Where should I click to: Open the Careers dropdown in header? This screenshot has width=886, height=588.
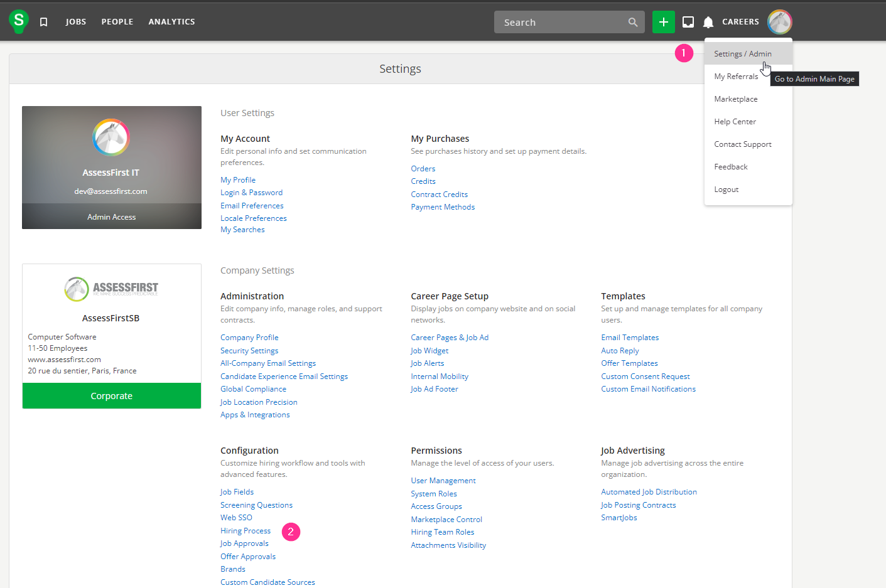(x=740, y=22)
